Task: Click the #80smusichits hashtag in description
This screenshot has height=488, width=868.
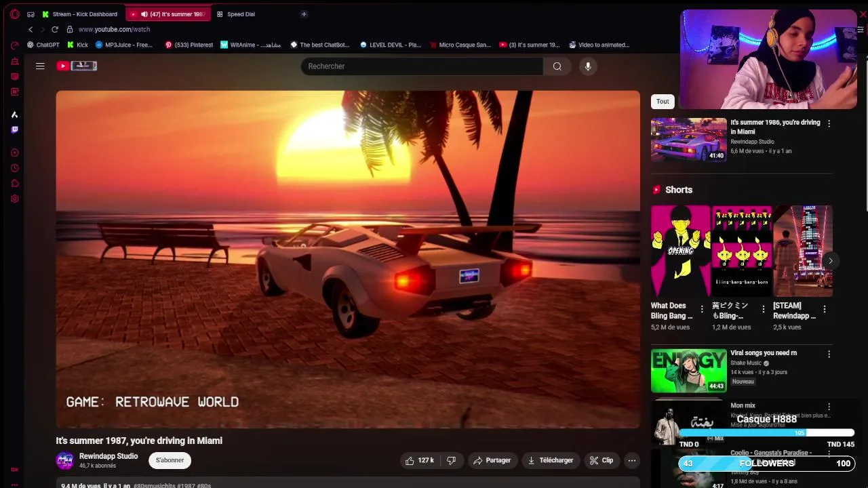Action: (x=154, y=485)
